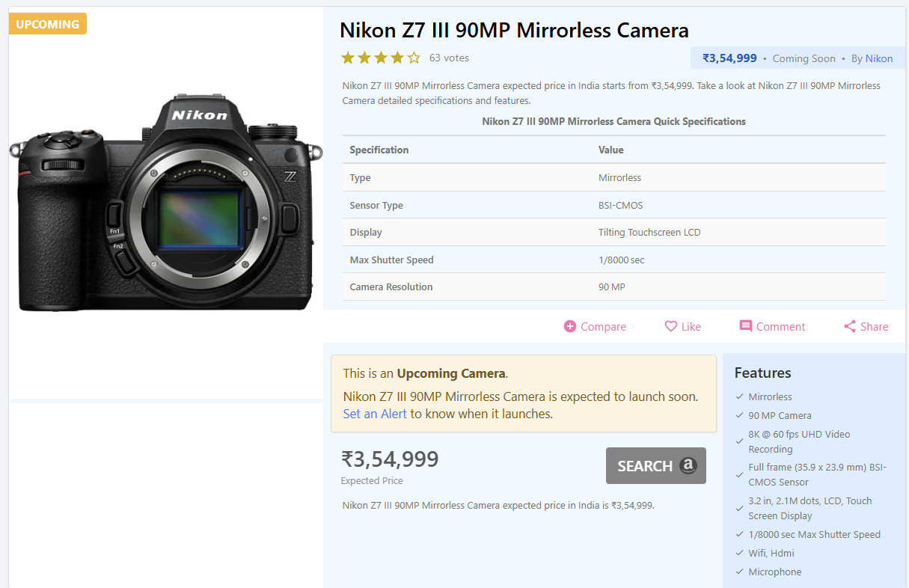Click the Nikon Z7 III camera image
909x588 pixels.
click(x=166, y=202)
